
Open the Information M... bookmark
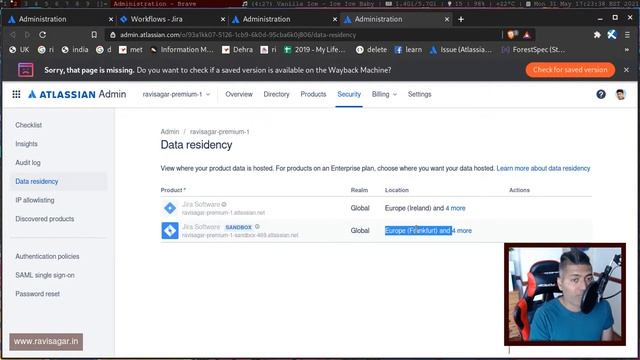pos(182,49)
